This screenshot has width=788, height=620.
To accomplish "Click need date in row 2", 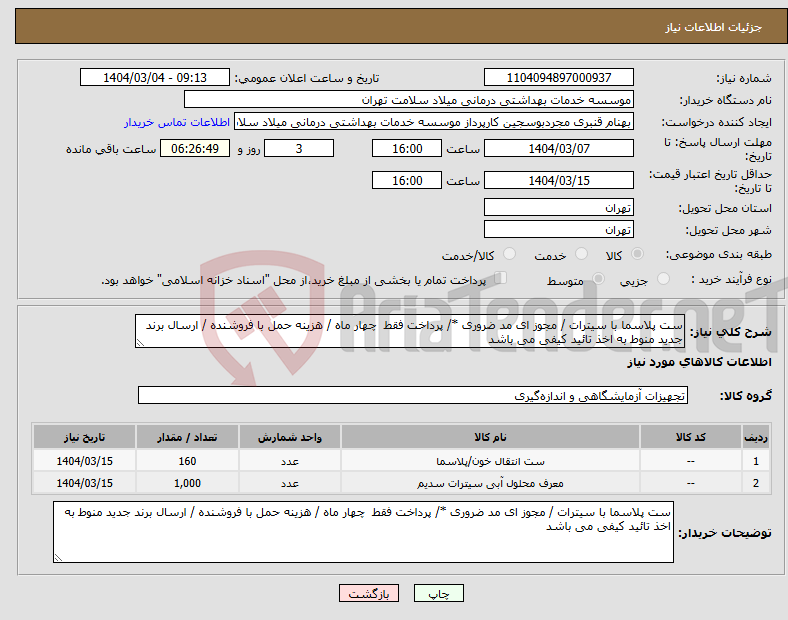I will pos(84,483).
